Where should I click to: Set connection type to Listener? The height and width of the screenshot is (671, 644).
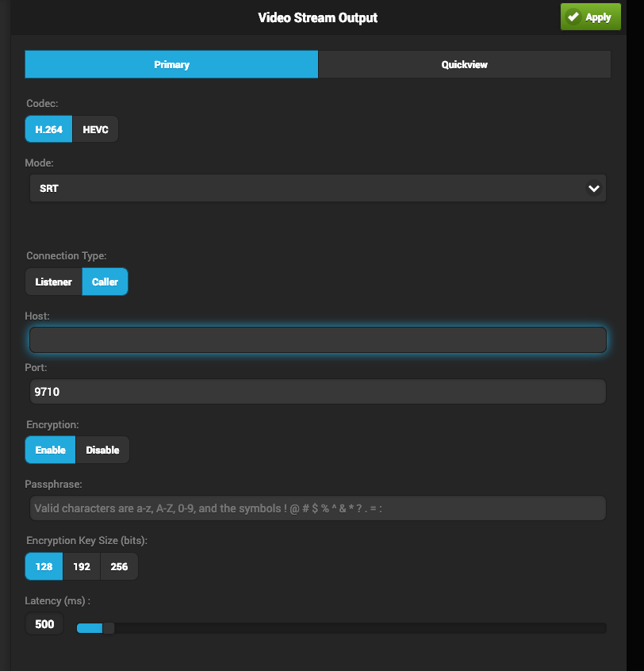pyautogui.click(x=54, y=282)
